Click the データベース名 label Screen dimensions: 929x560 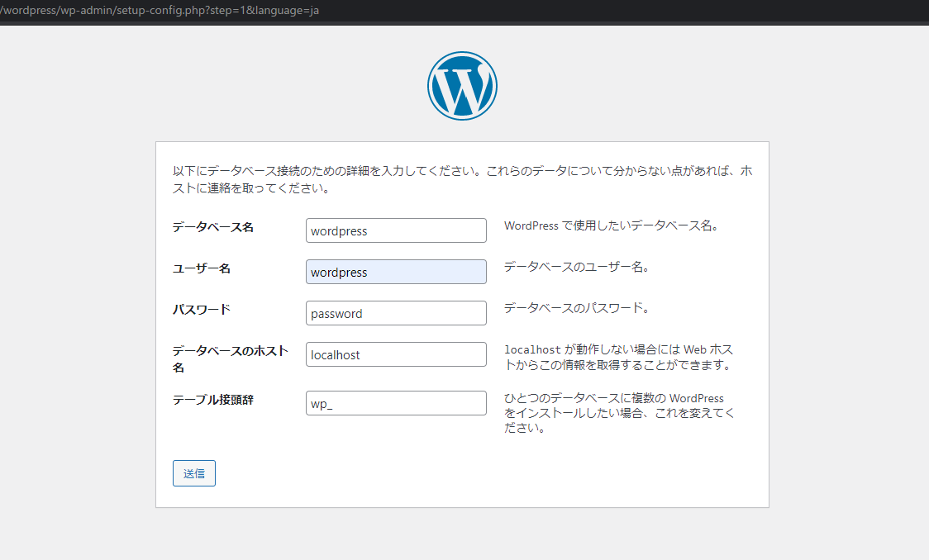pyautogui.click(x=212, y=227)
